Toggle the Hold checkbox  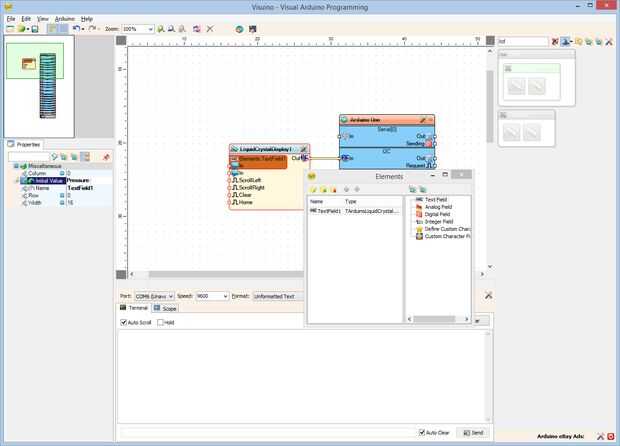point(160,322)
